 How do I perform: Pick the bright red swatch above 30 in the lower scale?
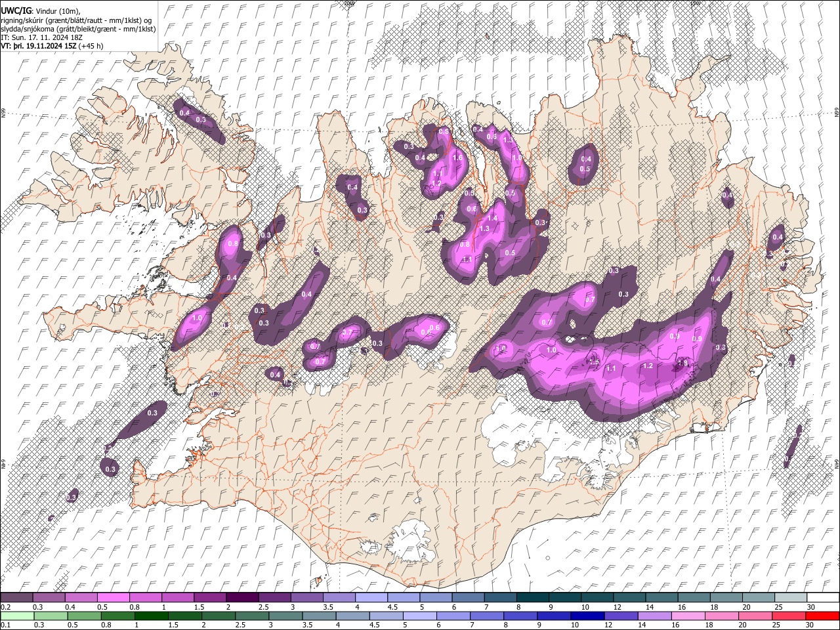click(823, 616)
